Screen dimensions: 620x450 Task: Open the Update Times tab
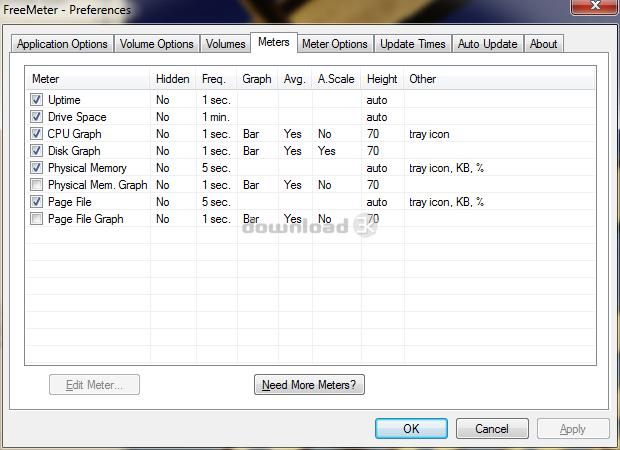[x=413, y=44]
